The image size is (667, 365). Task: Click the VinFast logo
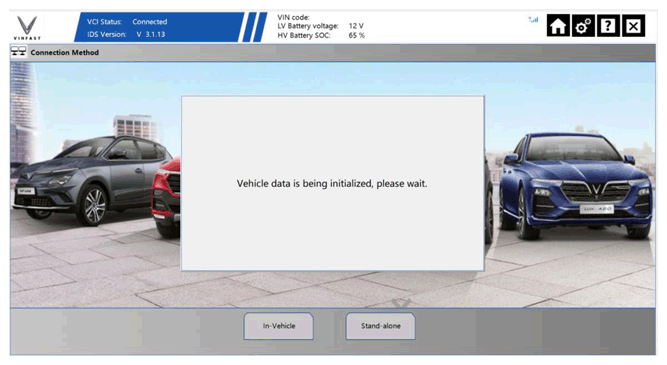click(27, 28)
